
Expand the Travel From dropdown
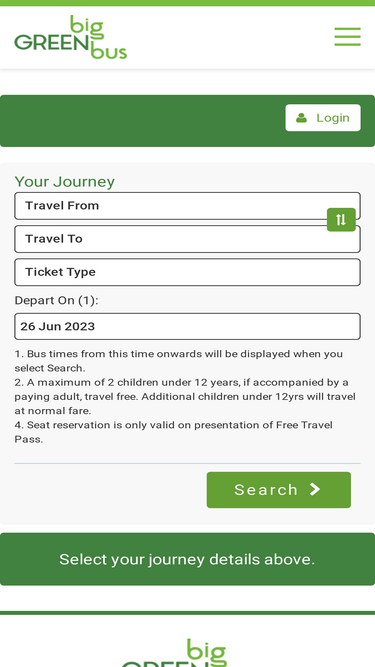pyautogui.click(x=187, y=206)
